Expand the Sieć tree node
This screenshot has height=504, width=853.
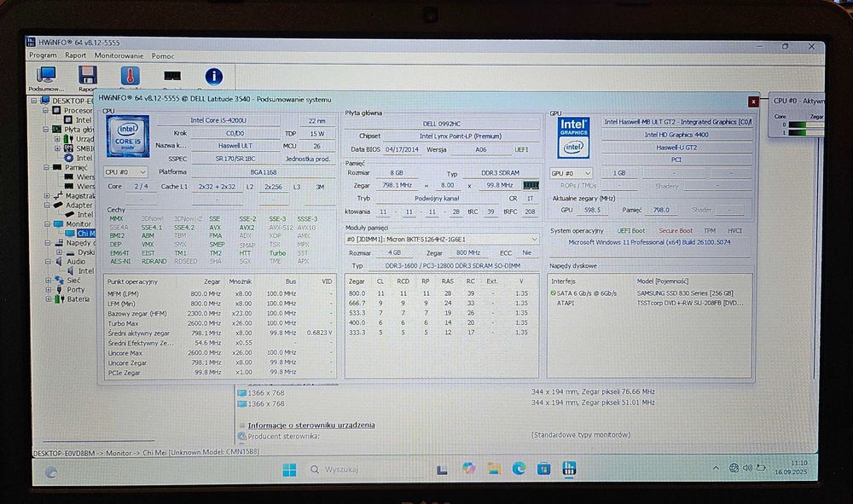click(x=49, y=281)
